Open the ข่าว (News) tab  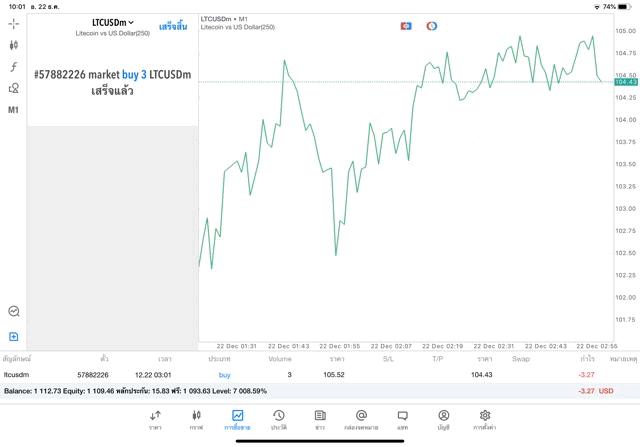click(x=320, y=420)
